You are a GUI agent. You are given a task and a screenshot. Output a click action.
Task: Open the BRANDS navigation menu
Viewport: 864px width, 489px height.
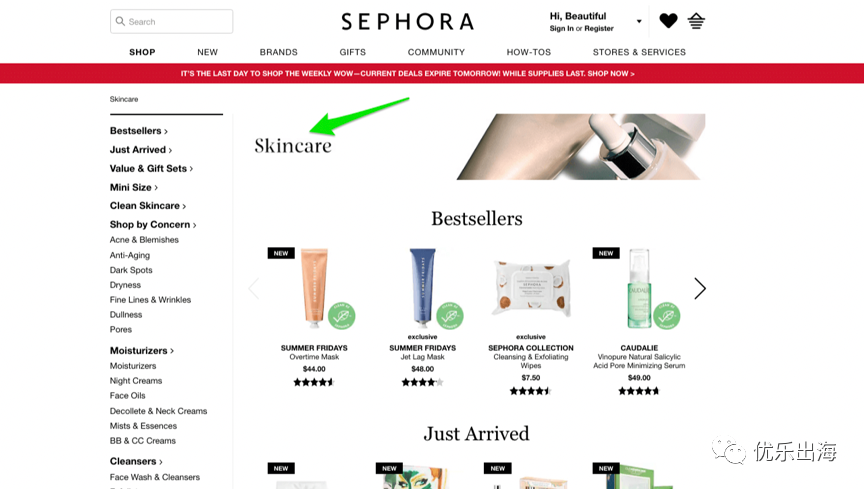pos(278,52)
